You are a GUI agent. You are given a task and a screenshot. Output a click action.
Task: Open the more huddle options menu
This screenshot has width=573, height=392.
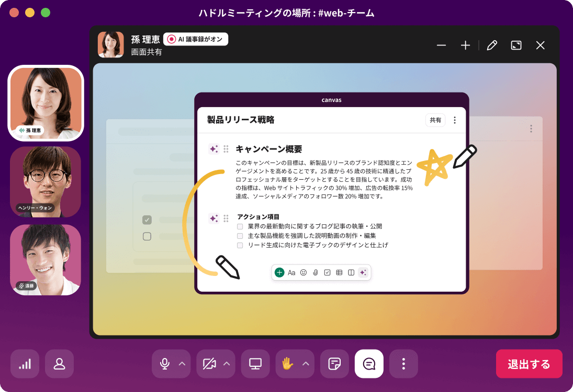[403, 364]
